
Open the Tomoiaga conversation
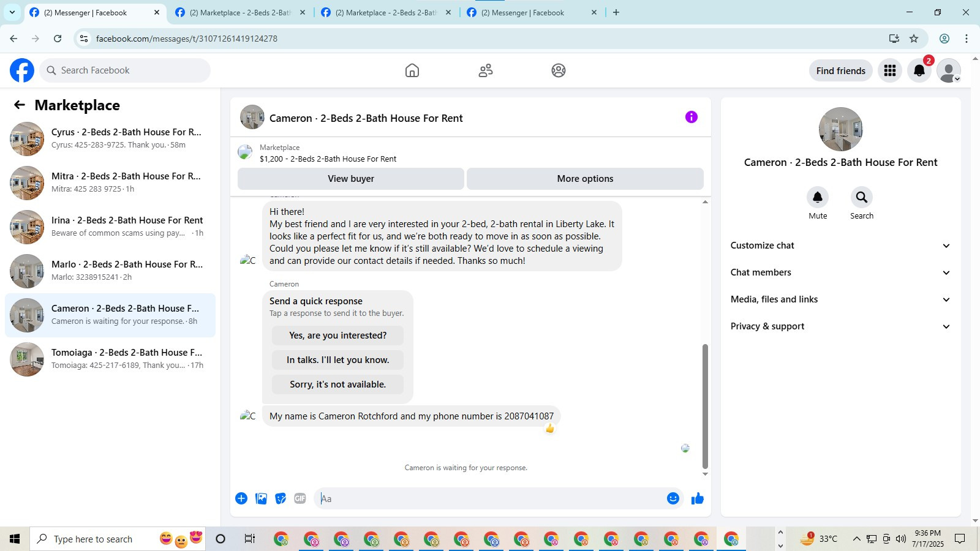[110, 359]
